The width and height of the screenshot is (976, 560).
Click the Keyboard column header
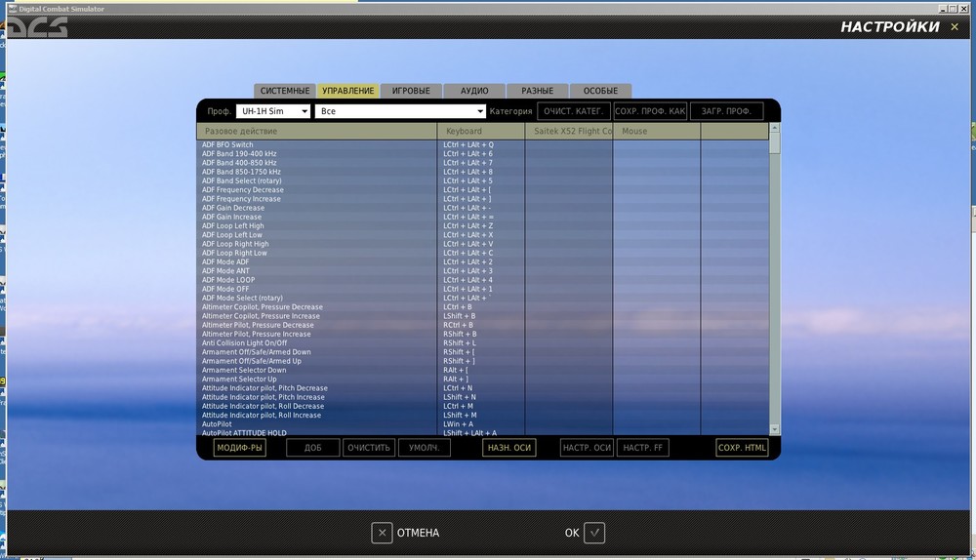pyautogui.click(x=481, y=131)
